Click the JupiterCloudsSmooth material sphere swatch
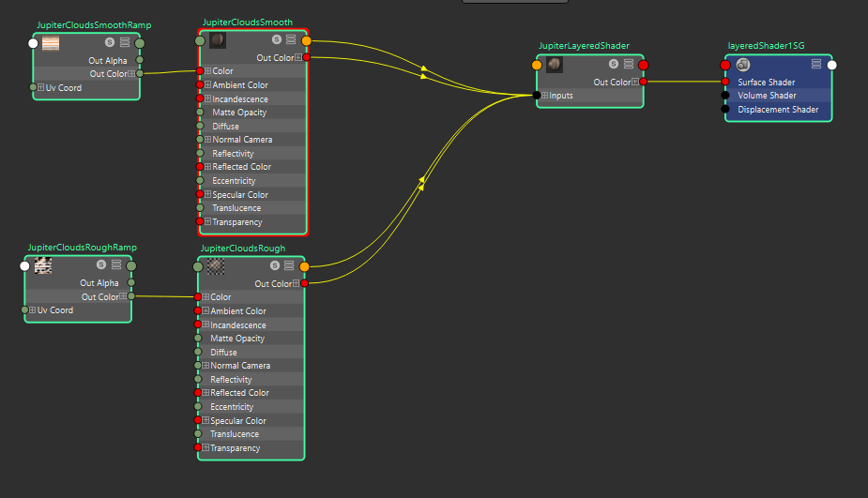Image resolution: width=868 pixels, height=498 pixels. coord(218,40)
